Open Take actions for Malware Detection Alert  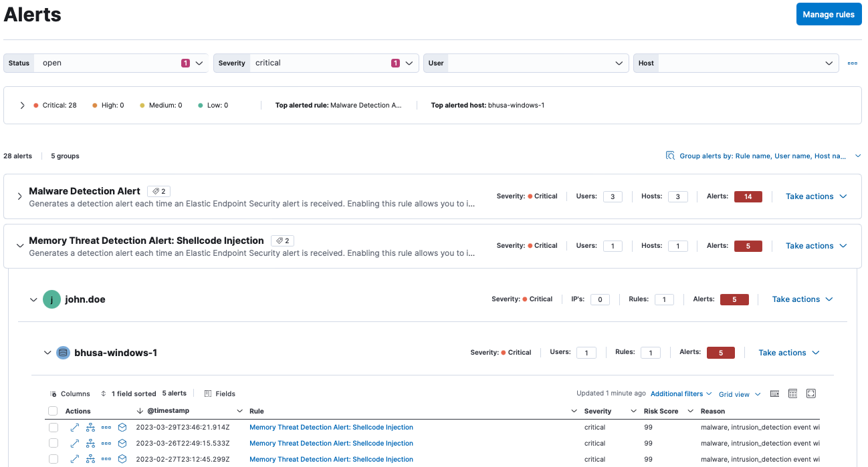coord(817,196)
